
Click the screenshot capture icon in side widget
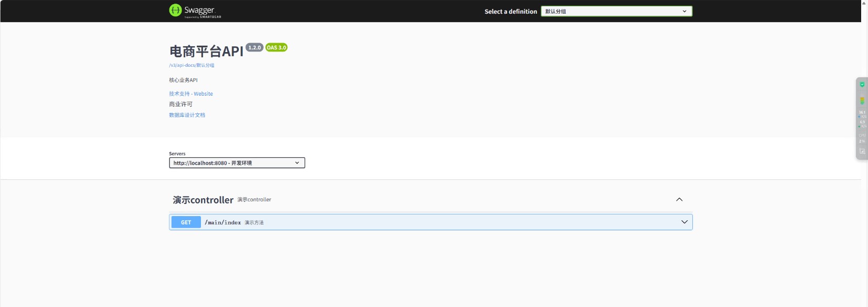(x=862, y=151)
